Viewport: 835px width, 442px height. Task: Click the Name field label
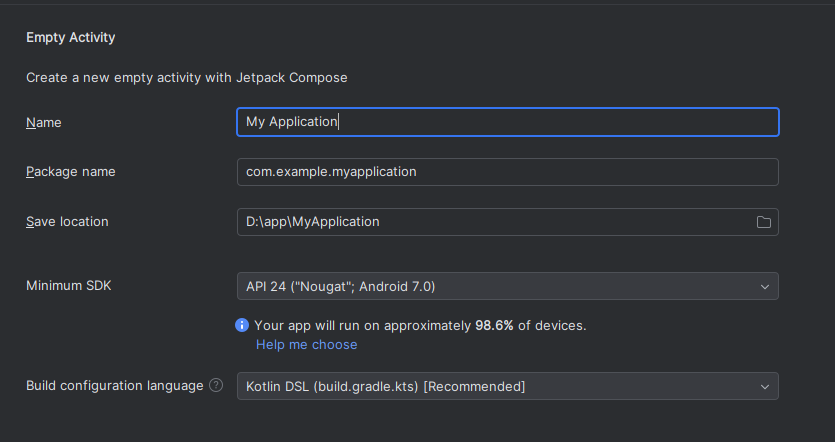(x=44, y=122)
